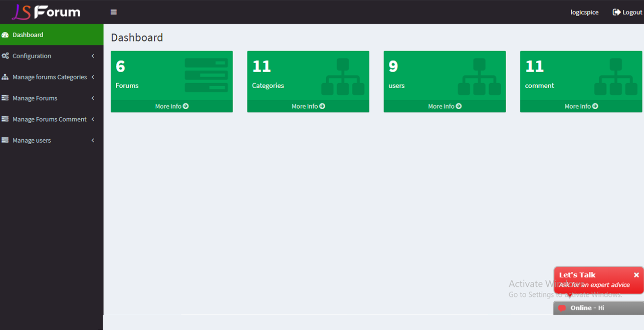Click the Online - Hi chat bar
The image size is (644, 330).
598,308
